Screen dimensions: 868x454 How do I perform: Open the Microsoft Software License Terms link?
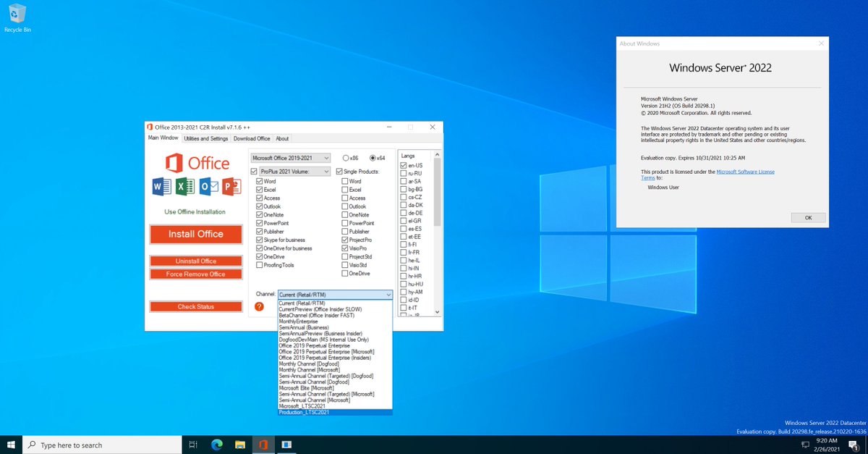click(744, 172)
